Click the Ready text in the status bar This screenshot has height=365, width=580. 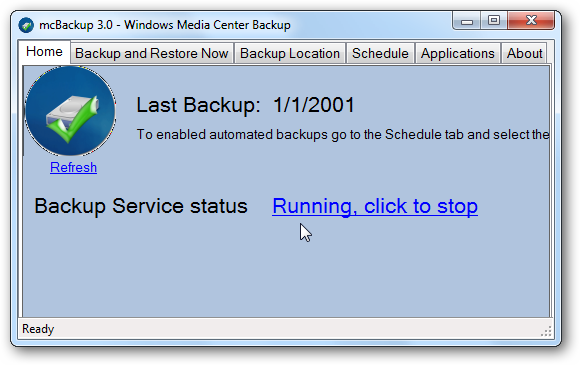[38, 329]
